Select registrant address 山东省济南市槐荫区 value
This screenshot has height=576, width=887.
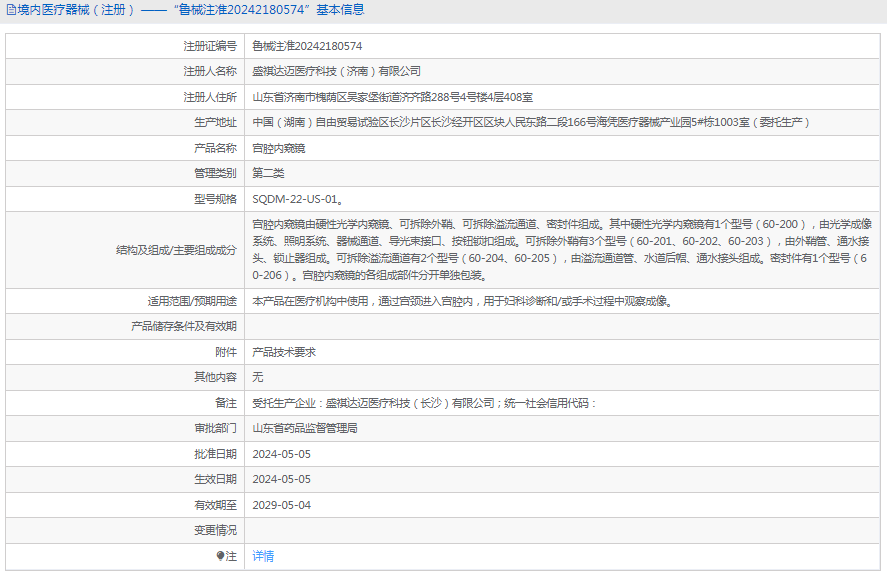click(x=393, y=97)
